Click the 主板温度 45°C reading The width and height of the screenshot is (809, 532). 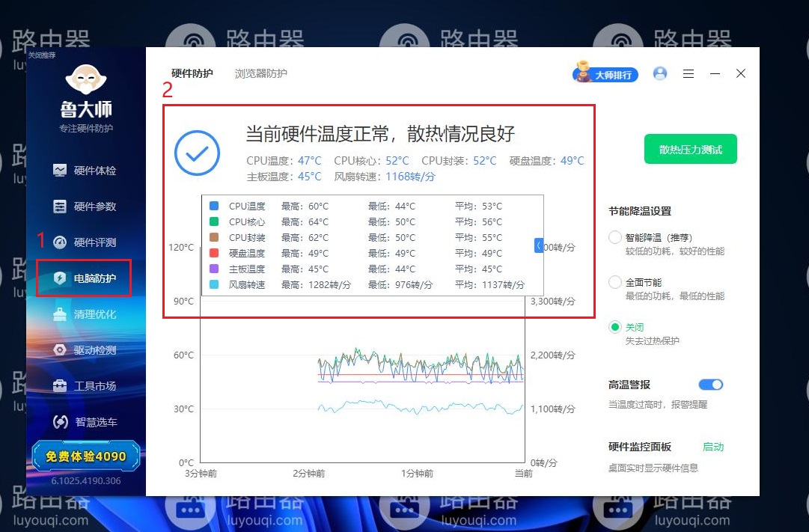click(284, 177)
